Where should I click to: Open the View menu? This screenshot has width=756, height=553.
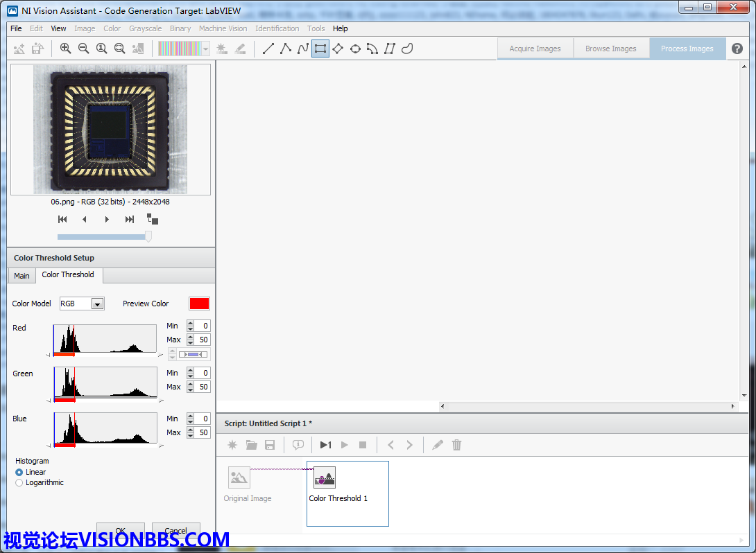[58, 28]
